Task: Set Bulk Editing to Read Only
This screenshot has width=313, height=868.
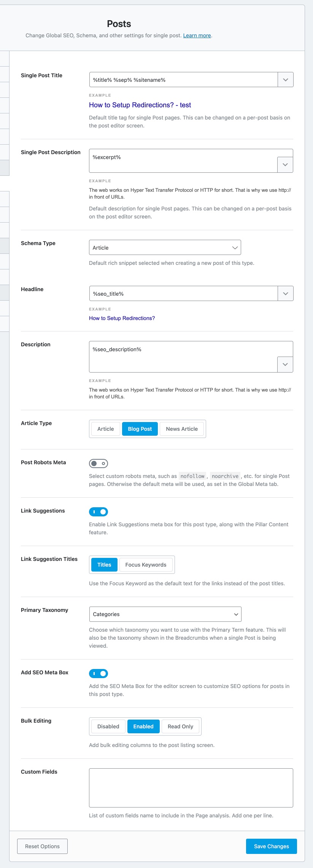Action: coord(180,726)
